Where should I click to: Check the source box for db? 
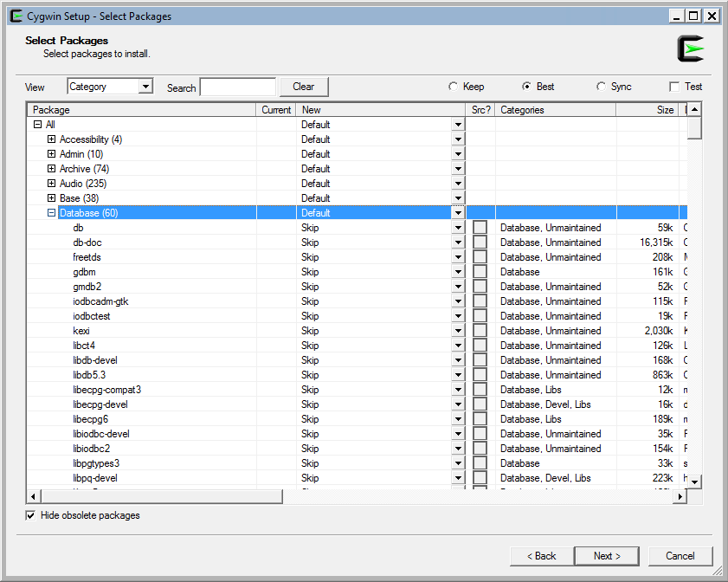click(480, 228)
